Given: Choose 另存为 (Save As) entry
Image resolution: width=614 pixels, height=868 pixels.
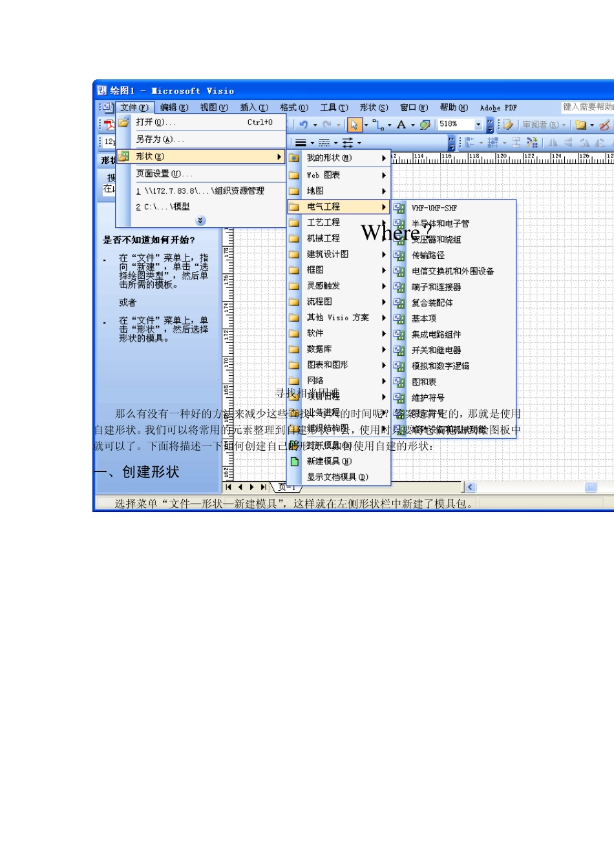Looking at the screenshot, I should [201, 139].
